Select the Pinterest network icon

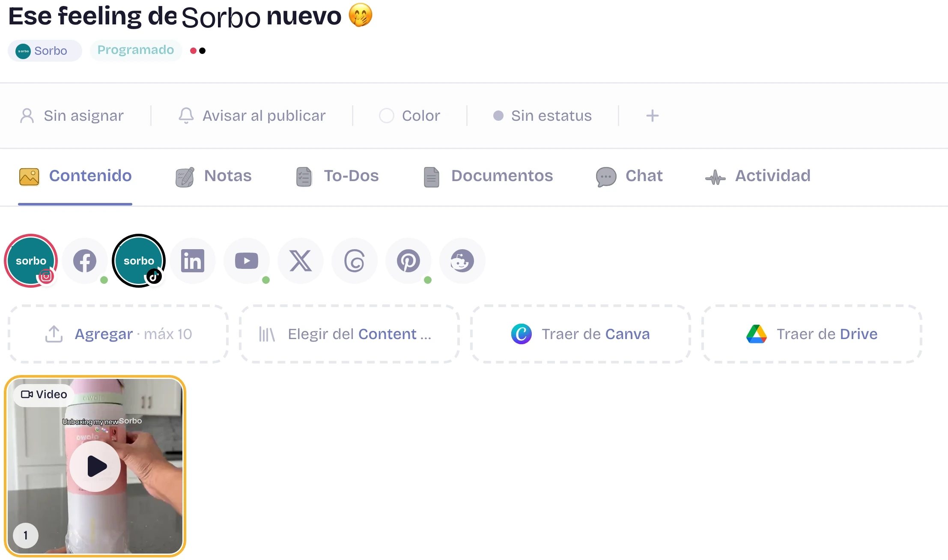pyautogui.click(x=408, y=261)
